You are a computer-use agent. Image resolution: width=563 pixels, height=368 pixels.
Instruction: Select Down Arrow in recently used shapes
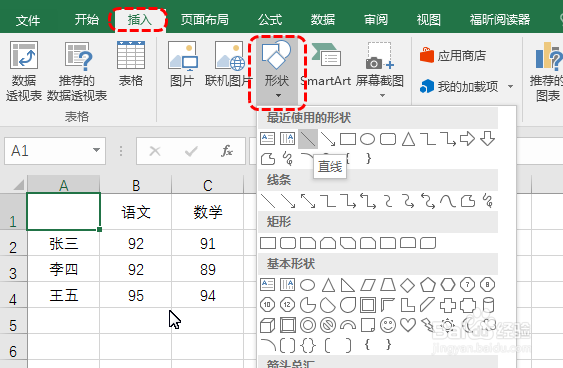point(488,139)
